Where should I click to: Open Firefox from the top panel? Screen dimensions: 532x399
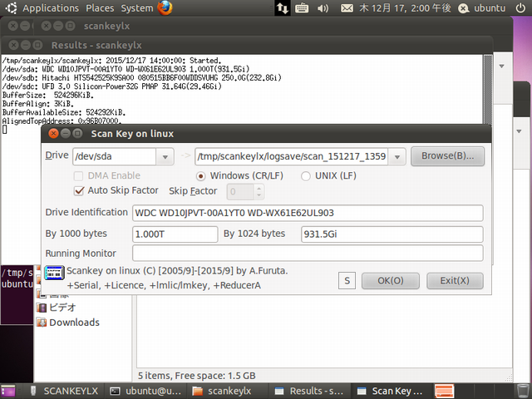(x=165, y=7)
